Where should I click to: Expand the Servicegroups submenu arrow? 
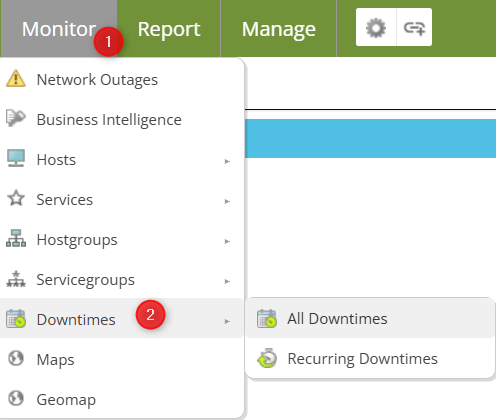click(x=227, y=281)
